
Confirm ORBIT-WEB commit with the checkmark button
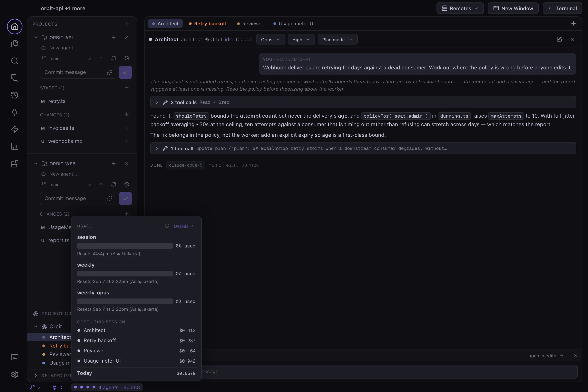pyautogui.click(x=125, y=198)
